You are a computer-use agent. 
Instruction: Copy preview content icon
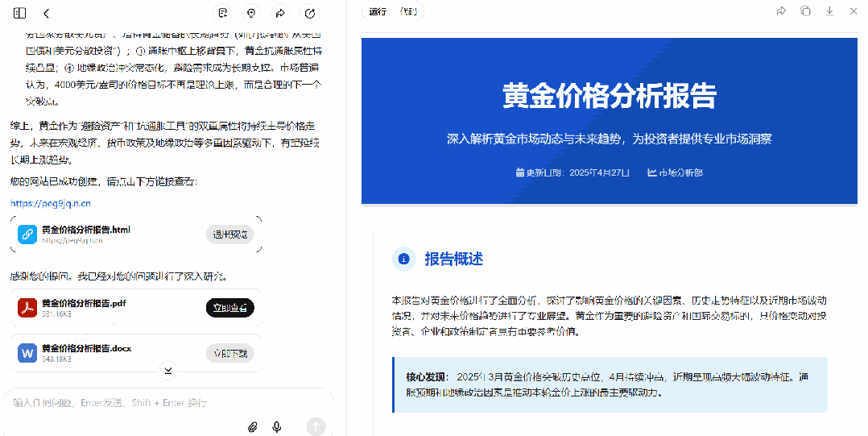click(x=805, y=11)
